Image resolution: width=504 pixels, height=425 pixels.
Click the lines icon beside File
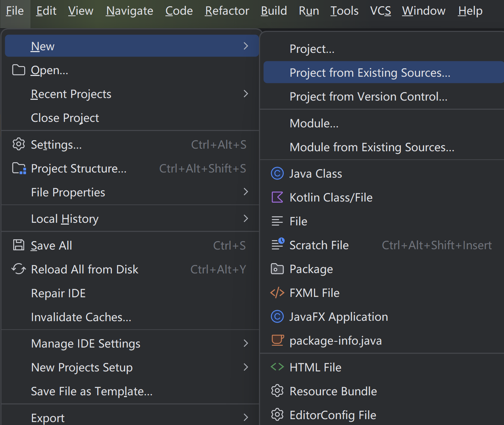click(x=277, y=221)
